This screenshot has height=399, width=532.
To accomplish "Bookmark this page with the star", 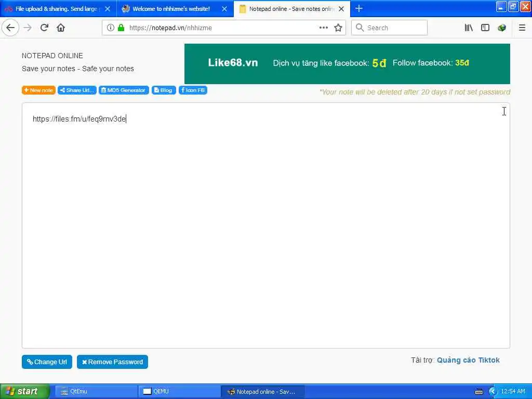I will (x=338, y=28).
